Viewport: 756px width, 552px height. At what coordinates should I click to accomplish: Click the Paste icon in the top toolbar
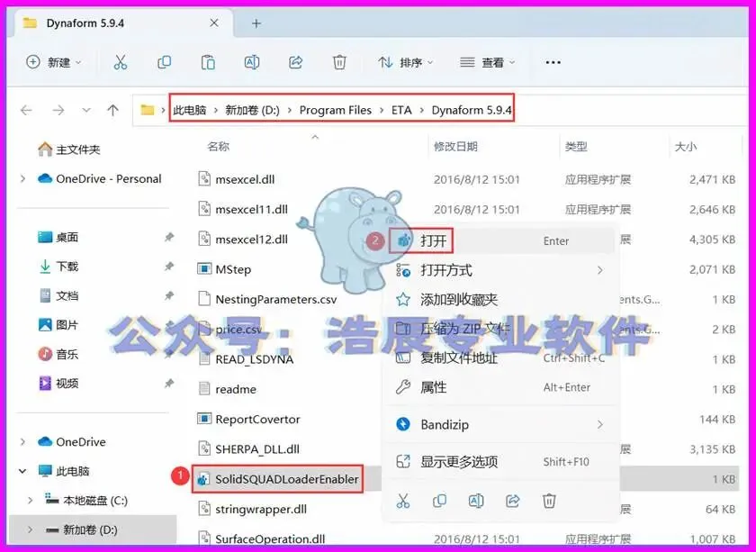208,62
